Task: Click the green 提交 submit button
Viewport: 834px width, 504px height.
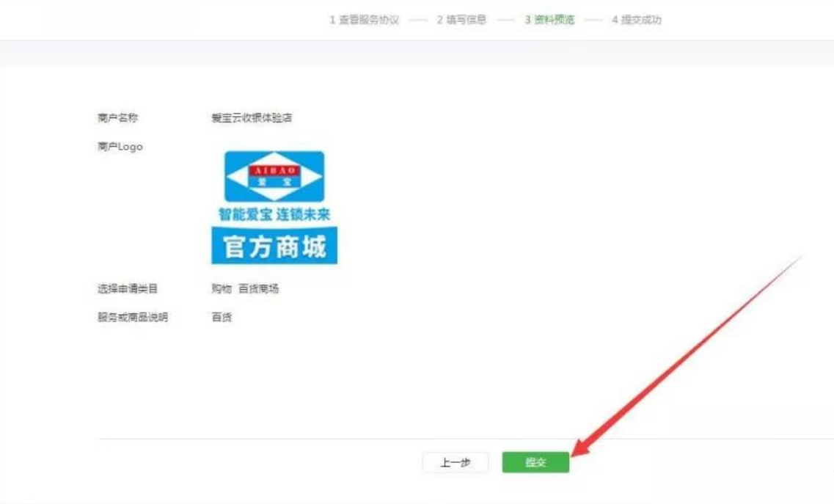Action: [x=535, y=462]
